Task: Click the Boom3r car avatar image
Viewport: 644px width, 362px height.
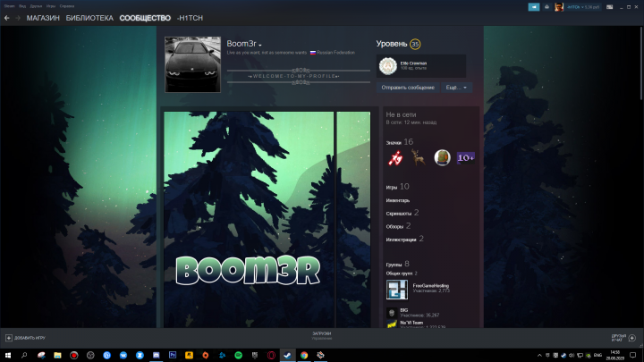Action: coord(192,64)
